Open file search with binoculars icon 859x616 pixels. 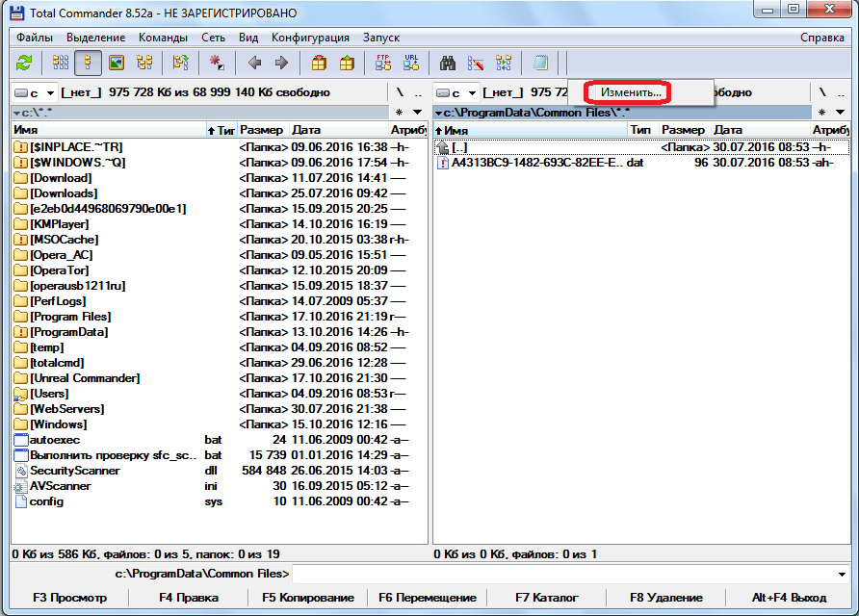pyautogui.click(x=448, y=64)
